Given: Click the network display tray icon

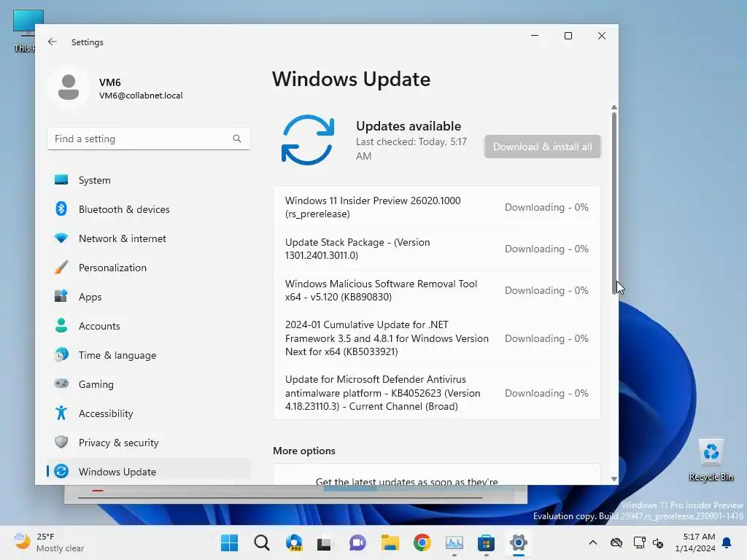Looking at the screenshot, I should click(x=639, y=542).
